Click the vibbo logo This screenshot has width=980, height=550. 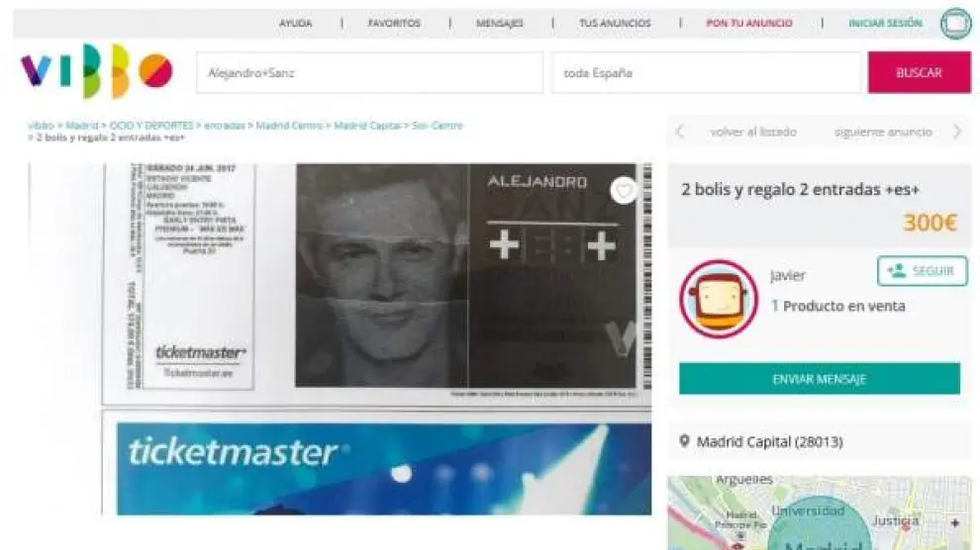coord(96,71)
